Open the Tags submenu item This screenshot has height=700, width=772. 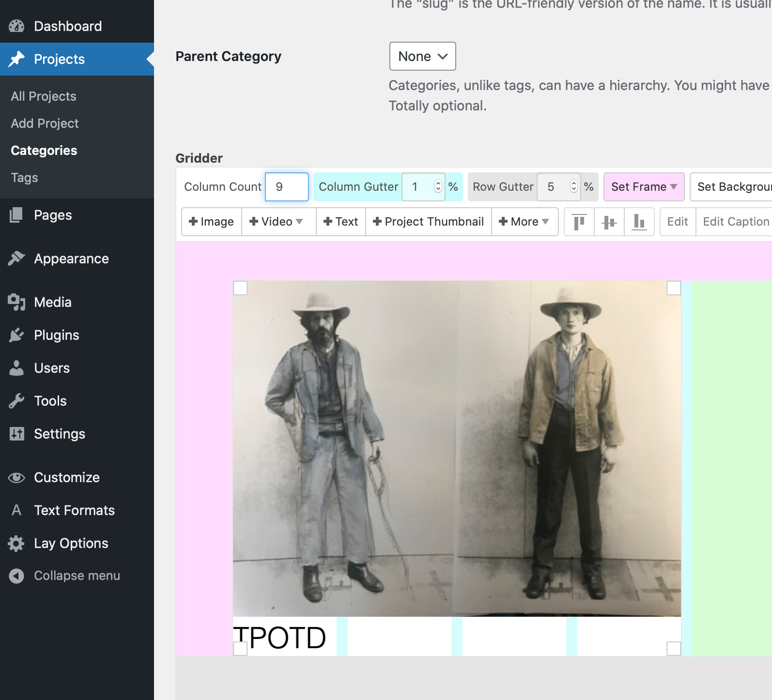[x=24, y=178]
